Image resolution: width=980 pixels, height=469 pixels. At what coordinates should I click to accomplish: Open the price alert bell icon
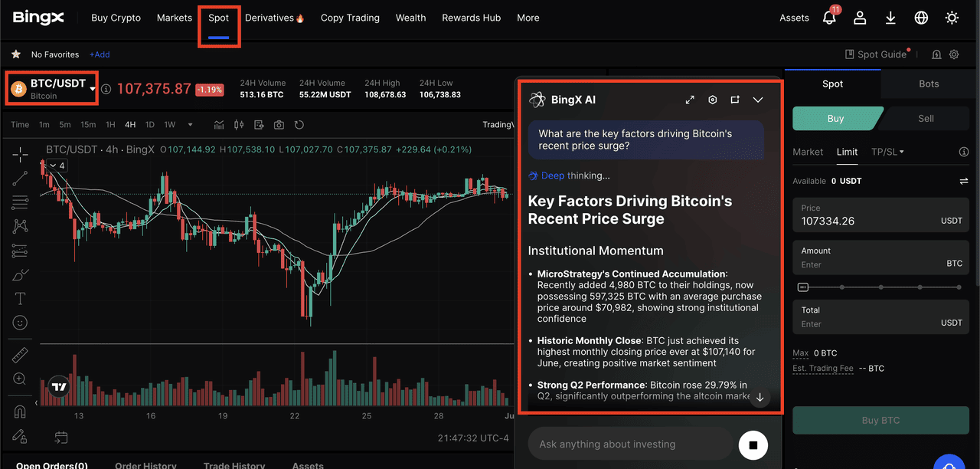(936, 54)
